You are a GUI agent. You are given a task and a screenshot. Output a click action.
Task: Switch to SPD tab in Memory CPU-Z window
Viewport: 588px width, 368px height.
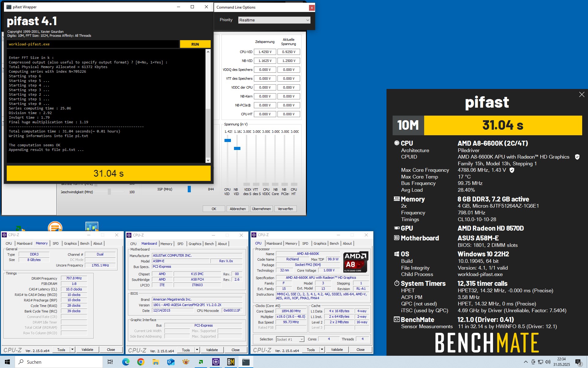click(55, 243)
